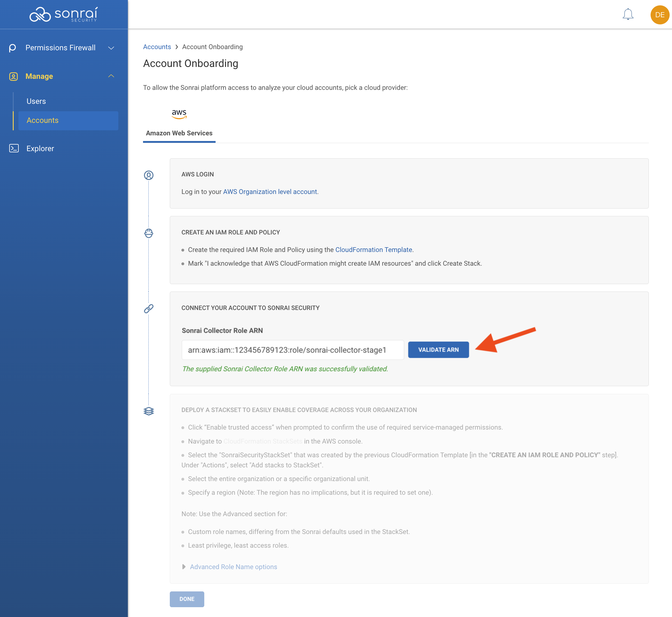Screen dimensions: 672x617
Task: Select the Amazon Web Services tab
Action: [x=179, y=133]
